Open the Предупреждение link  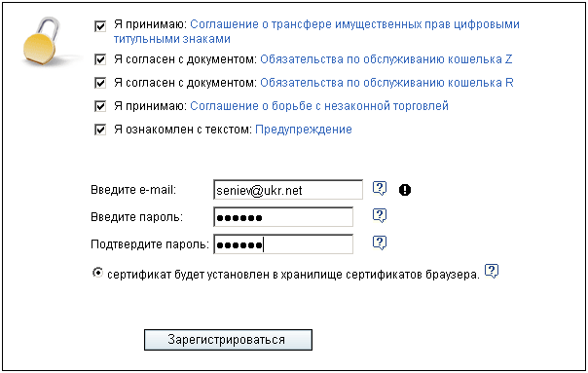[x=304, y=130]
